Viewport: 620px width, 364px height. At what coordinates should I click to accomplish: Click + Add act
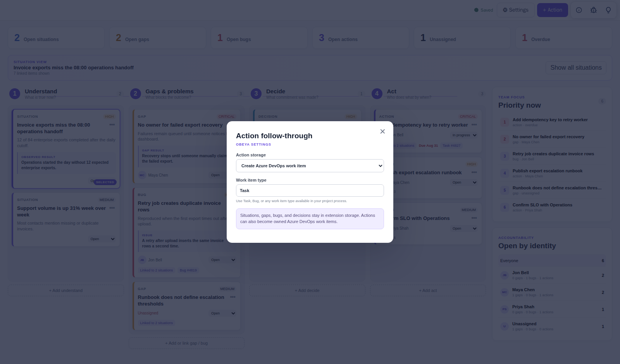[428, 290]
